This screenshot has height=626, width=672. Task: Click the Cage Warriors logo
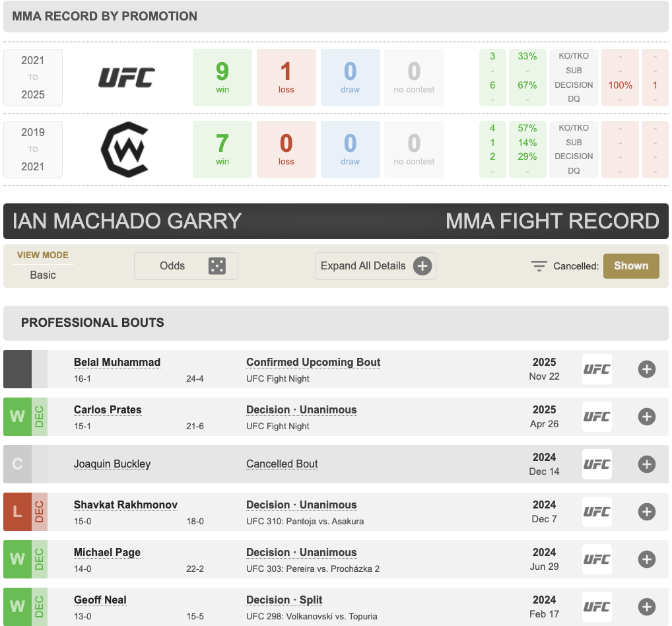pos(125,149)
